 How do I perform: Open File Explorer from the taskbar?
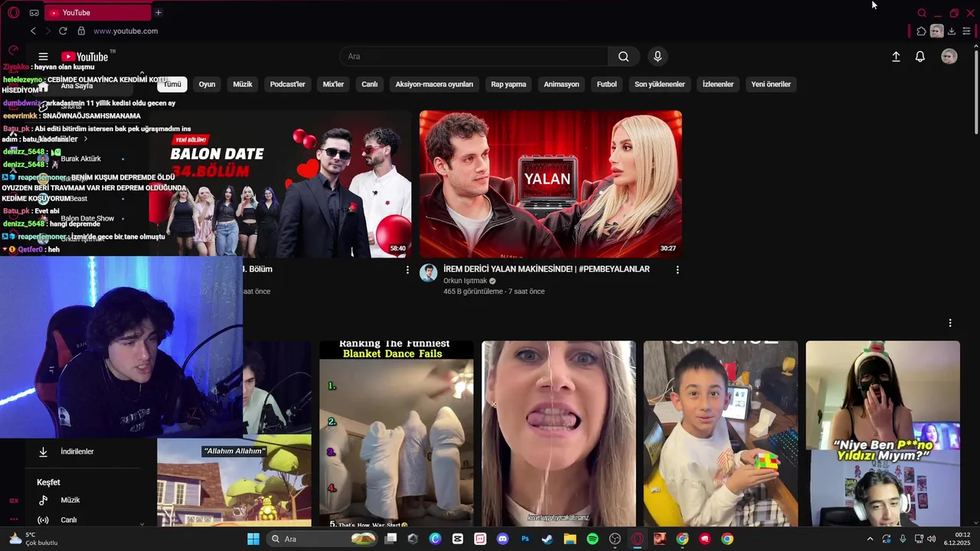pos(570,539)
